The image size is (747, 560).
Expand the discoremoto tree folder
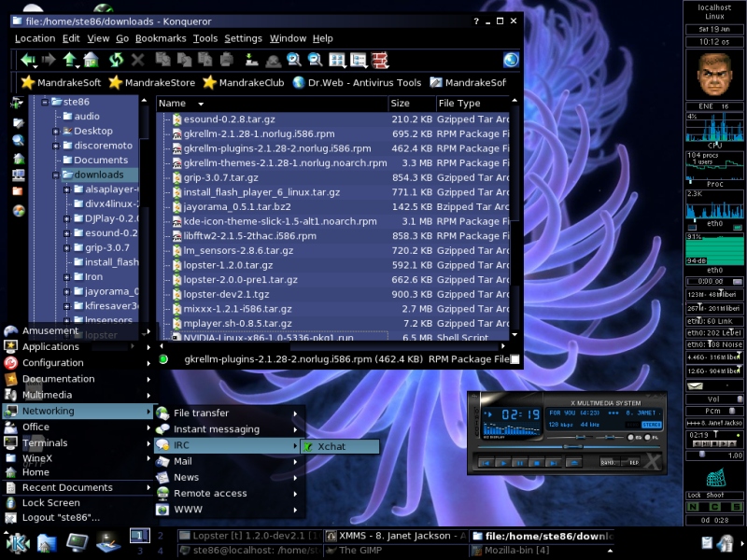tap(56, 146)
